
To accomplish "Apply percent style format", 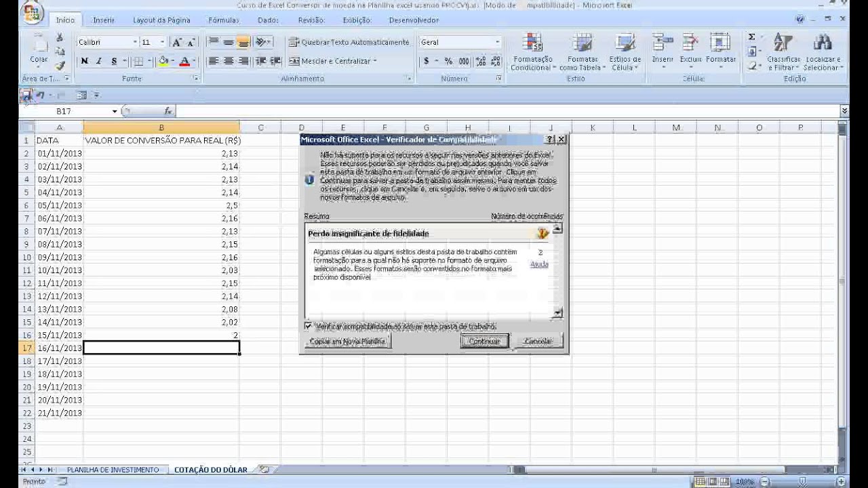I will [x=448, y=61].
